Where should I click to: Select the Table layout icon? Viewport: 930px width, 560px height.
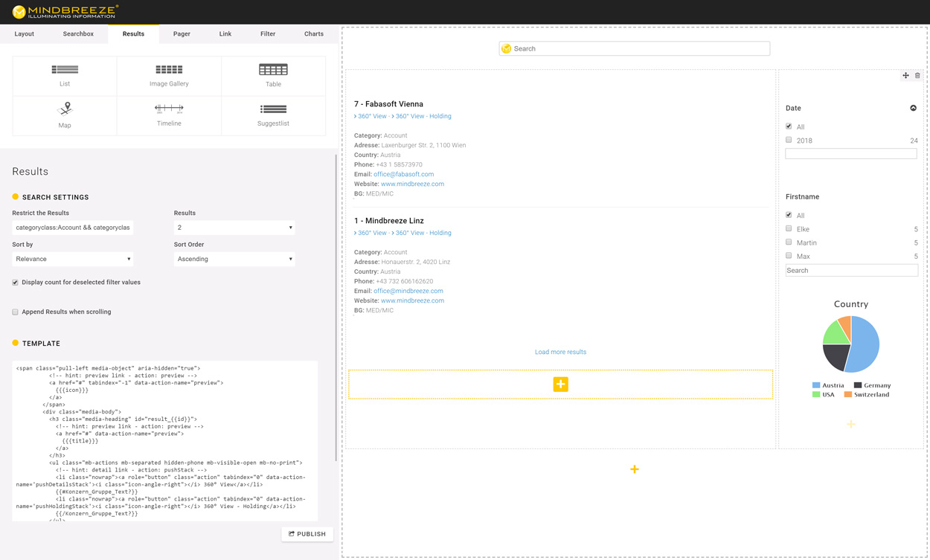click(x=273, y=69)
